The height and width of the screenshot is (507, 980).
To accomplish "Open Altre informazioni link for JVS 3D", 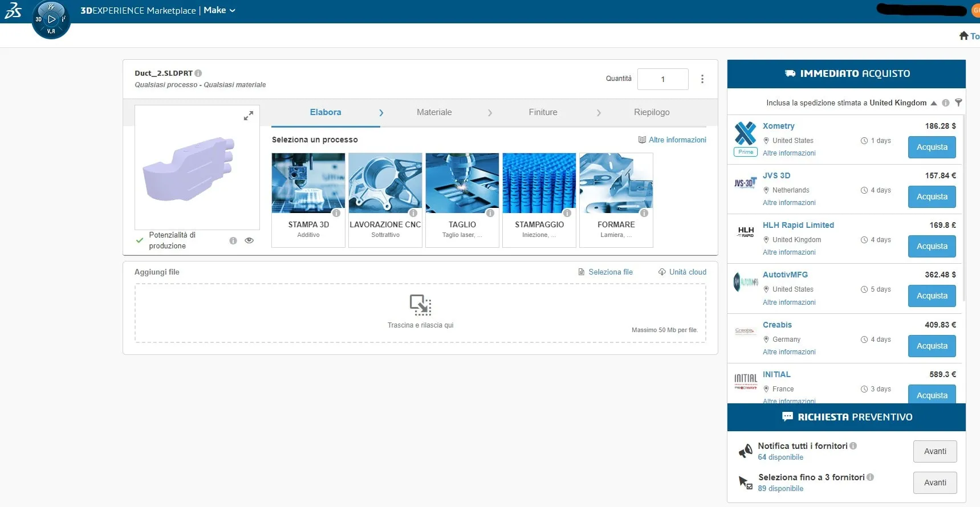I will (789, 203).
